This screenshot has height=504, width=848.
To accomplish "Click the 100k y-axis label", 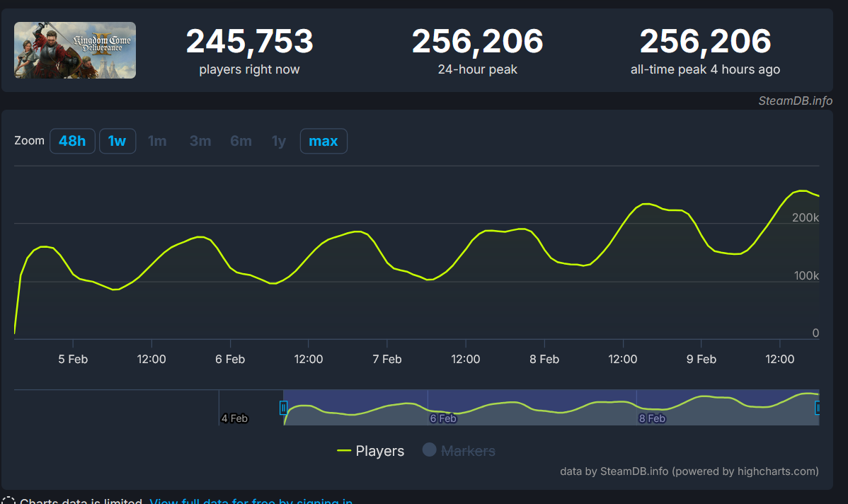I will [806, 276].
